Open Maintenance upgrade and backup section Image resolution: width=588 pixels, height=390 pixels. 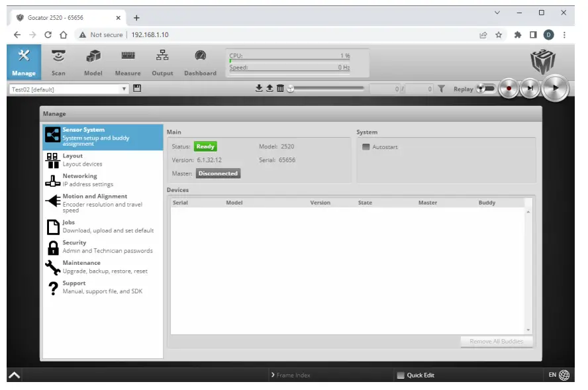pyautogui.click(x=103, y=267)
